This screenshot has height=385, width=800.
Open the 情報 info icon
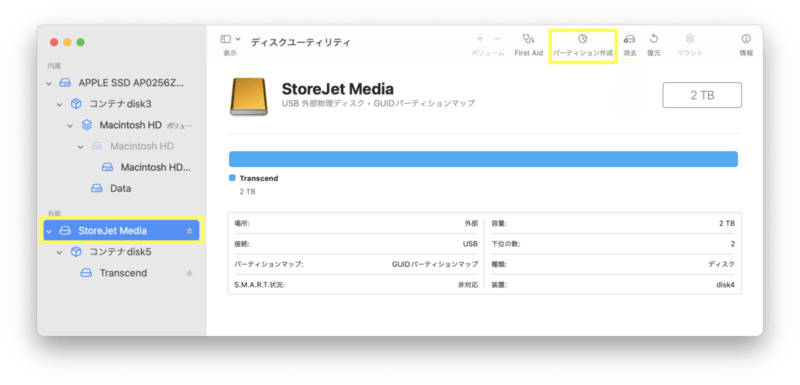[x=746, y=45]
